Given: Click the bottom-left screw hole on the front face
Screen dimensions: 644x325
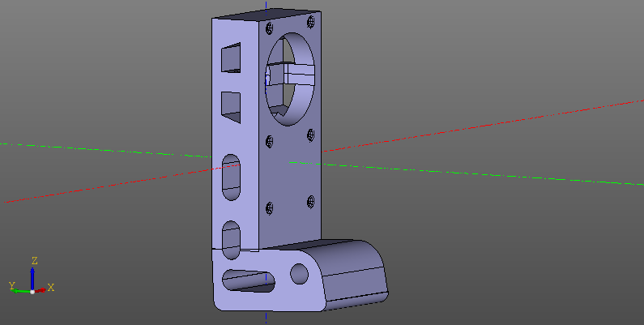Looking at the screenshot, I should pos(270,207).
